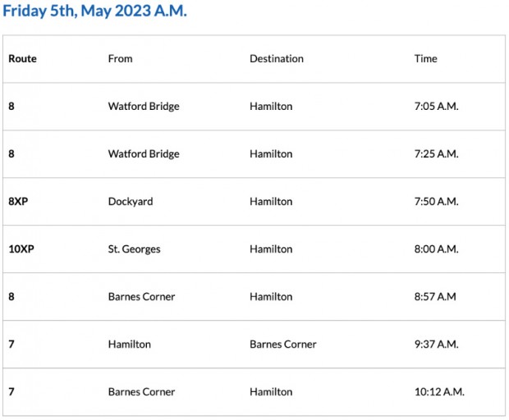
Task: Click the Time column header
Action: pyautogui.click(x=426, y=59)
